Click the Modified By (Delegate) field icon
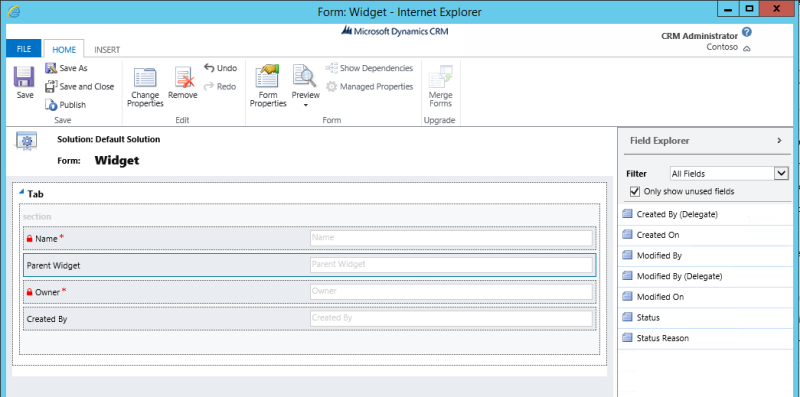The width and height of the screenshot is (800, 397). pos(627,276)
